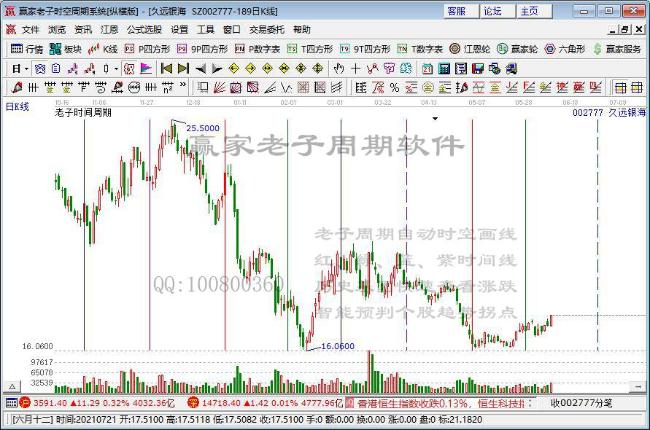Open the P数字表 tool
This screenshot has width=650, height=430.
tap(257, 49)
